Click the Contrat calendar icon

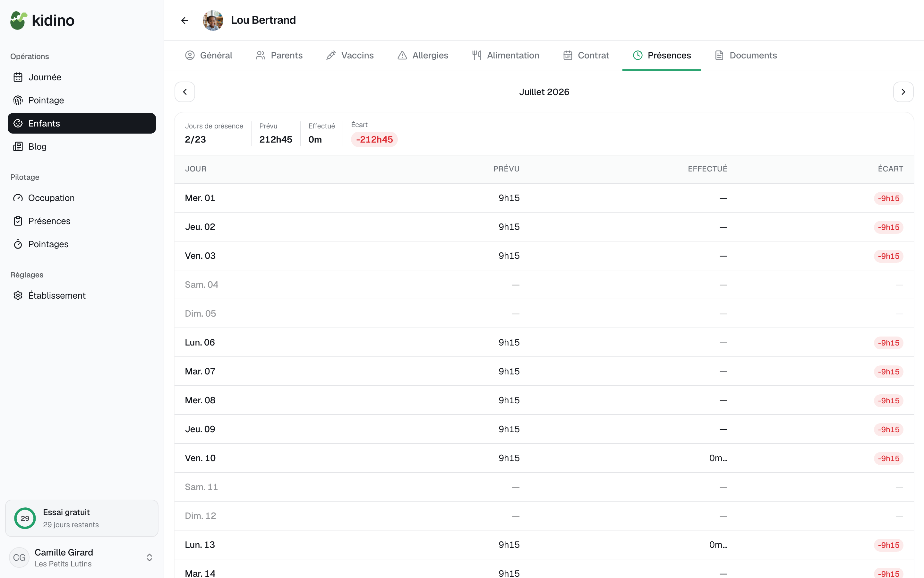568,56
